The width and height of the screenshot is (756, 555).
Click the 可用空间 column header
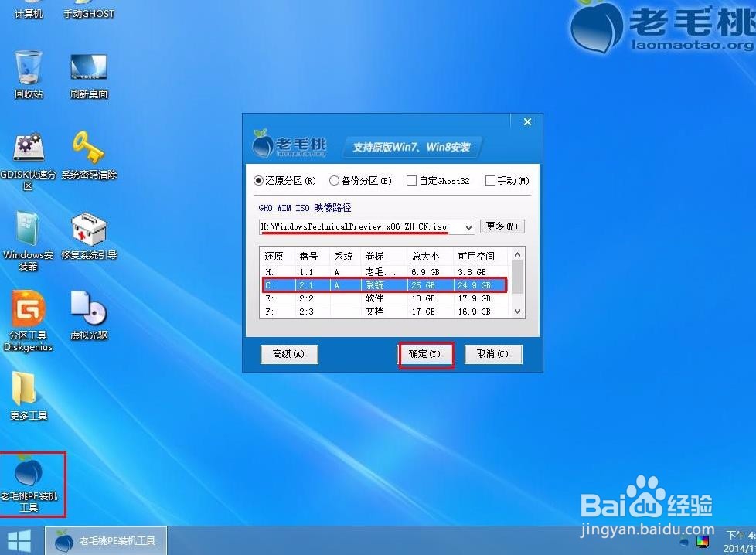[480, 257]
